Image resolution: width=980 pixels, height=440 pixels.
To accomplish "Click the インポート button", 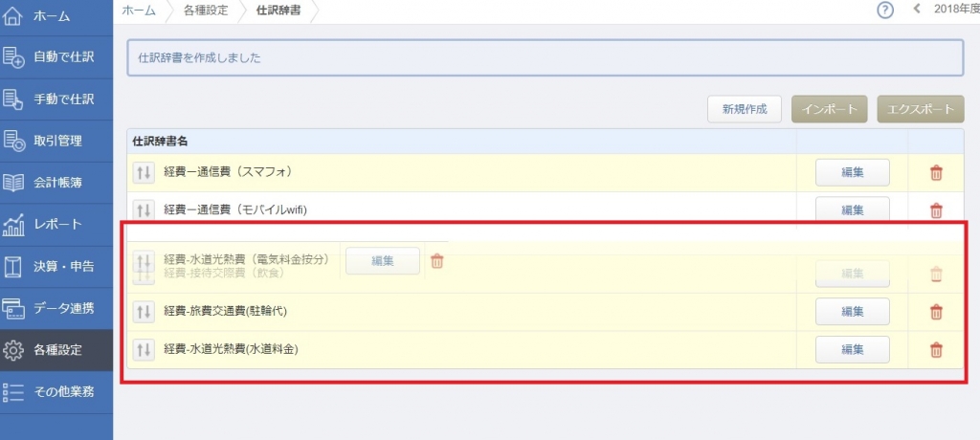I will 830,109.
